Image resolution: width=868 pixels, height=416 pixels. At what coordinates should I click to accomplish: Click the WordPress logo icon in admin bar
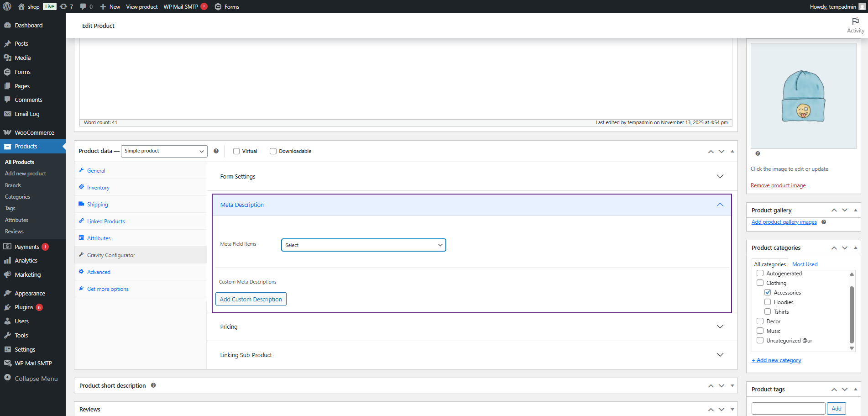[x=7, y=6]
